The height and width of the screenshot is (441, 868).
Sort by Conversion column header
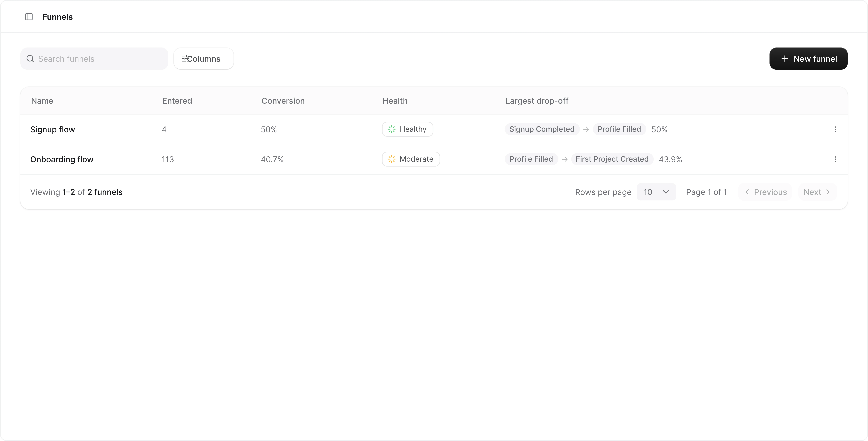tap(283, 101)
